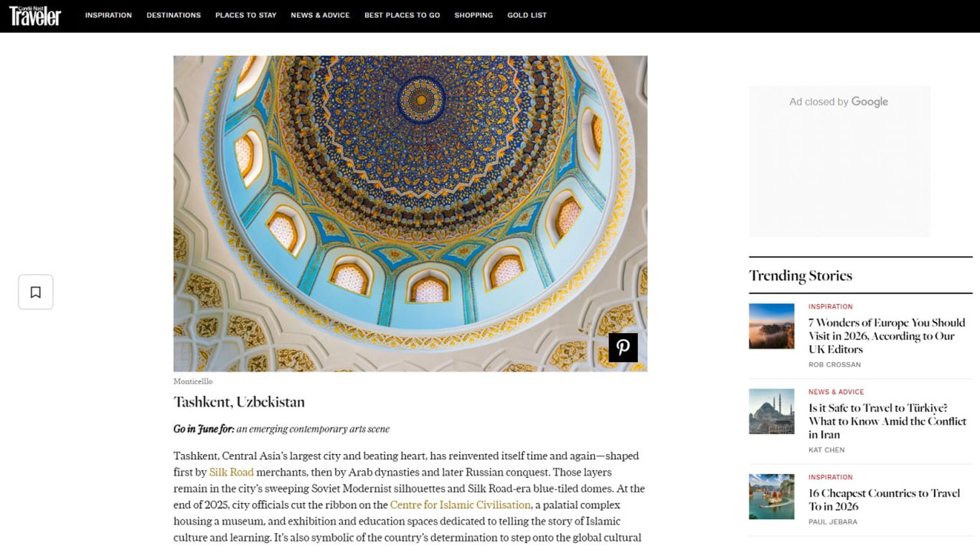
Task: Save the article using the bookmark icon
Action: [35, 291]
